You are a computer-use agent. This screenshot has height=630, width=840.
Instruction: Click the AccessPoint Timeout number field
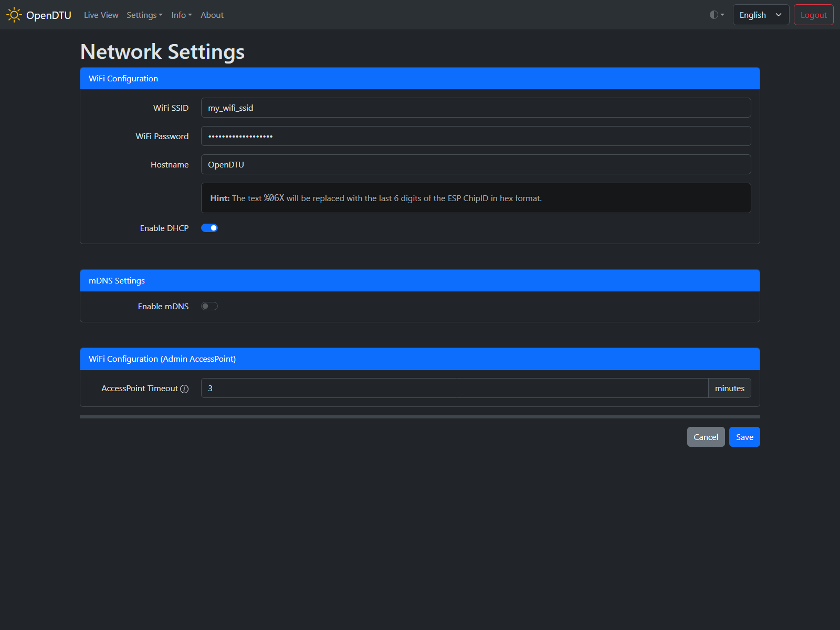455,388
